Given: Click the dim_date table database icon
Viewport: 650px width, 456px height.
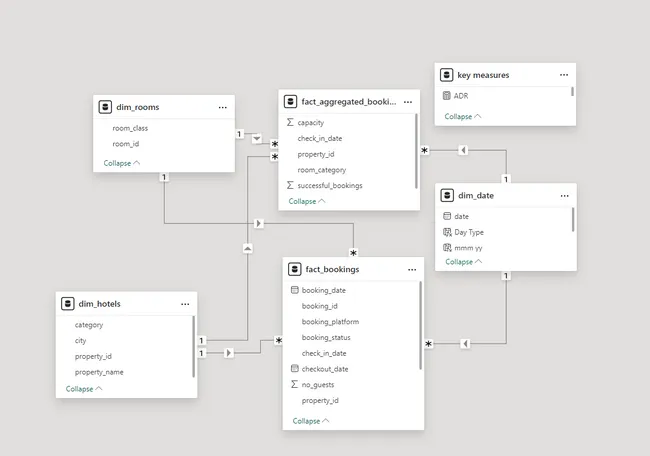Looking at the screenshot, I should tap(447, 195).
